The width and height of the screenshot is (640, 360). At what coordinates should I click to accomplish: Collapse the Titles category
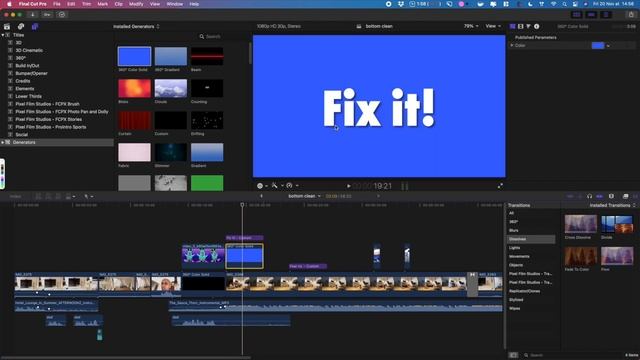[3, 35]
